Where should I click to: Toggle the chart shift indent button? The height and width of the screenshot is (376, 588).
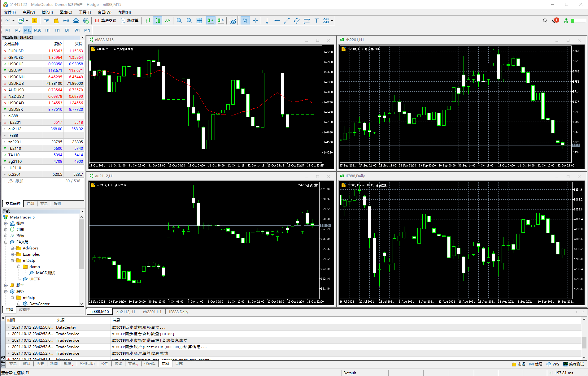(220, 20)
